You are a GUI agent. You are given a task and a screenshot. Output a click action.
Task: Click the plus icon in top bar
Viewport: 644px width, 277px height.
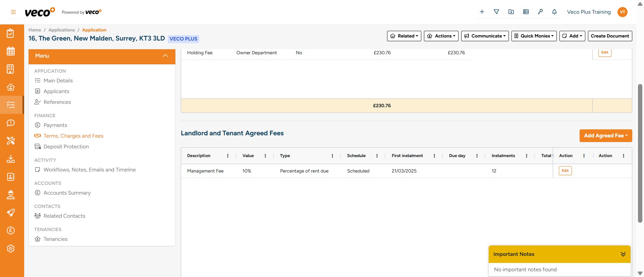pyautogui.click(x=482, y=12)
